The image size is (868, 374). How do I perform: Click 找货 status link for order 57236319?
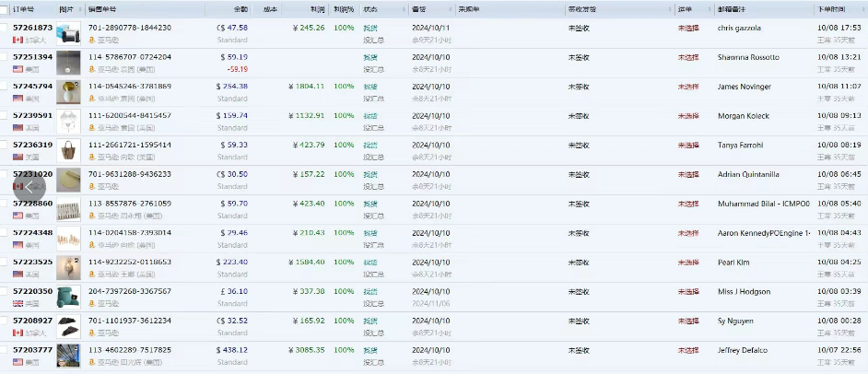click(x=370, y=145)
